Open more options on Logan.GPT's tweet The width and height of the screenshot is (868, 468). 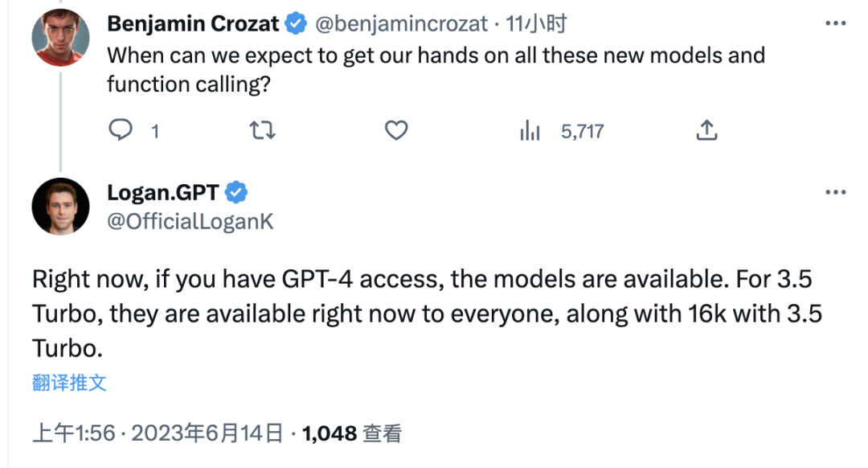[x=835, y=192]
